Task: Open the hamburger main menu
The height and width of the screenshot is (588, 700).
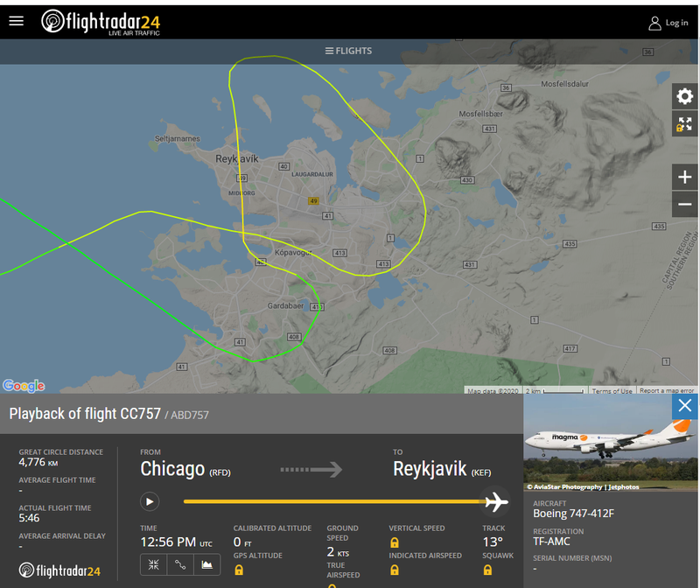Action: (17, 21)
